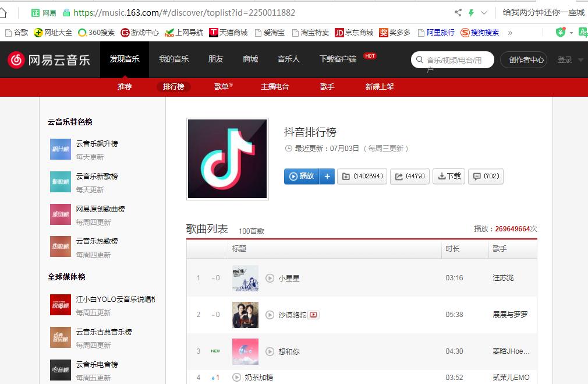Open the MV icon next to 沙漠骆驼

[314, 315]
